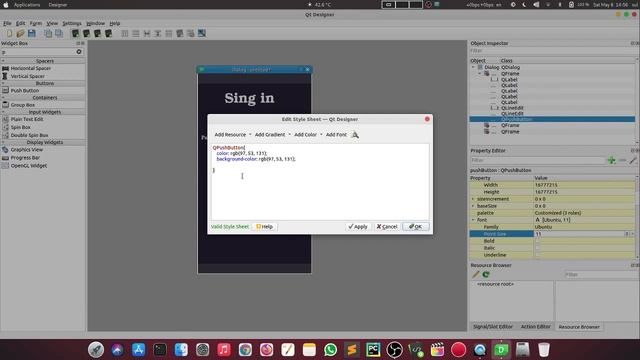Viewport: 640px width, 360px height.
Task: Collapse the Spacers category in Widget Box
Action: pos(3,61)
